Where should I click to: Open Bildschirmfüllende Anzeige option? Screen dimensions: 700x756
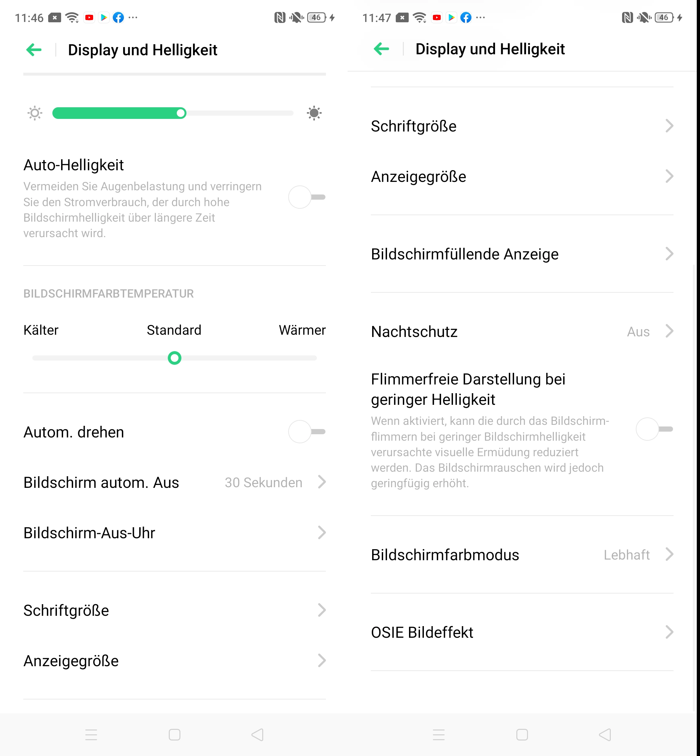point(522,254)
